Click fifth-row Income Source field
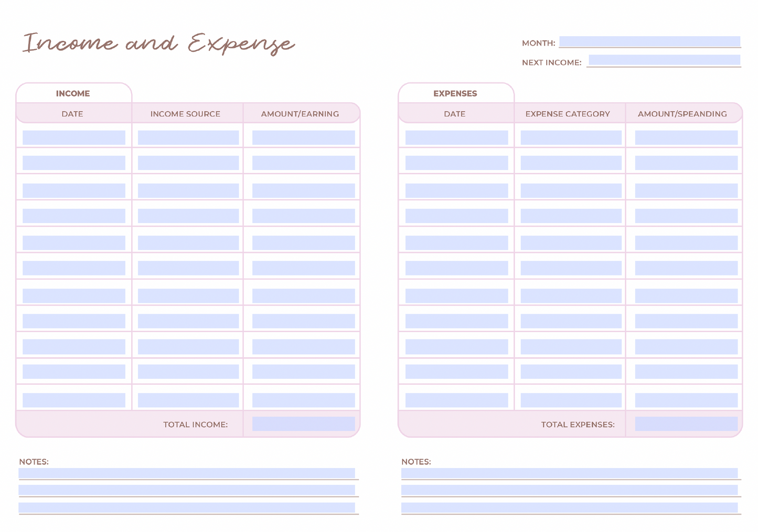 coord(188,243)
